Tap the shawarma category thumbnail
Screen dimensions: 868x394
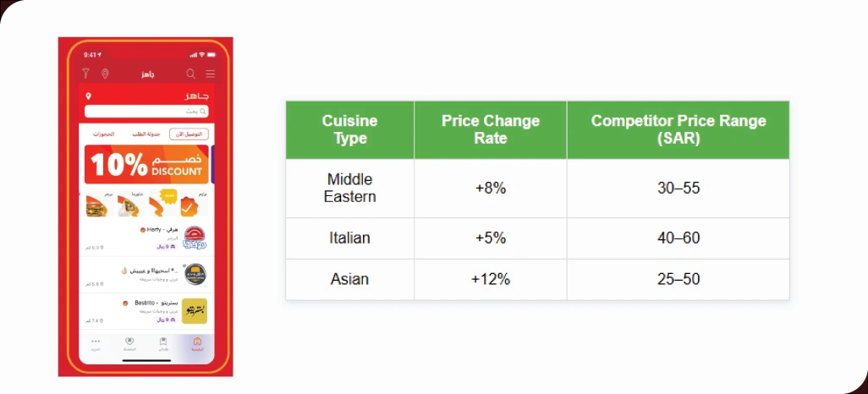(x=127, y=205)
